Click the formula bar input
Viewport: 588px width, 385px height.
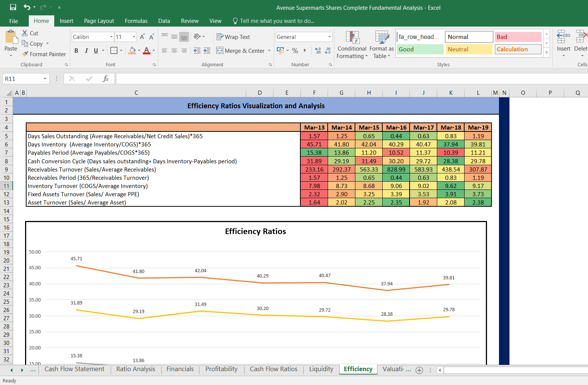point(352,79)
